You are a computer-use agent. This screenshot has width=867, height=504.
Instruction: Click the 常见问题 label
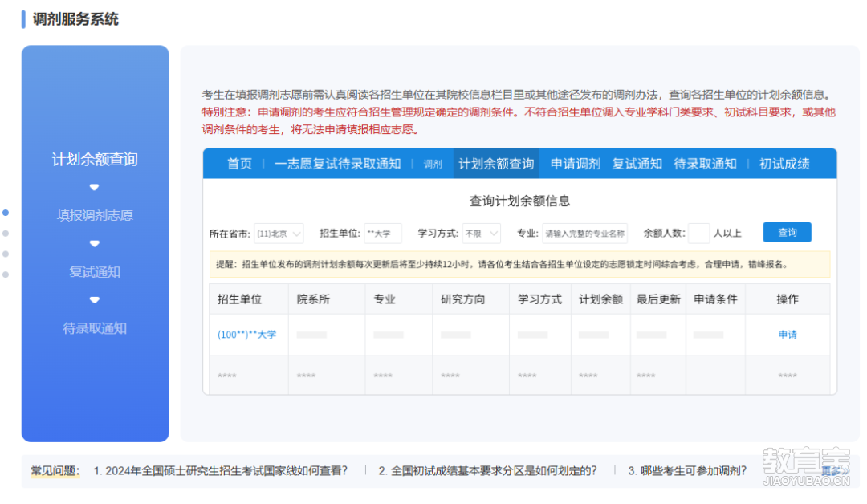[55, 471]
